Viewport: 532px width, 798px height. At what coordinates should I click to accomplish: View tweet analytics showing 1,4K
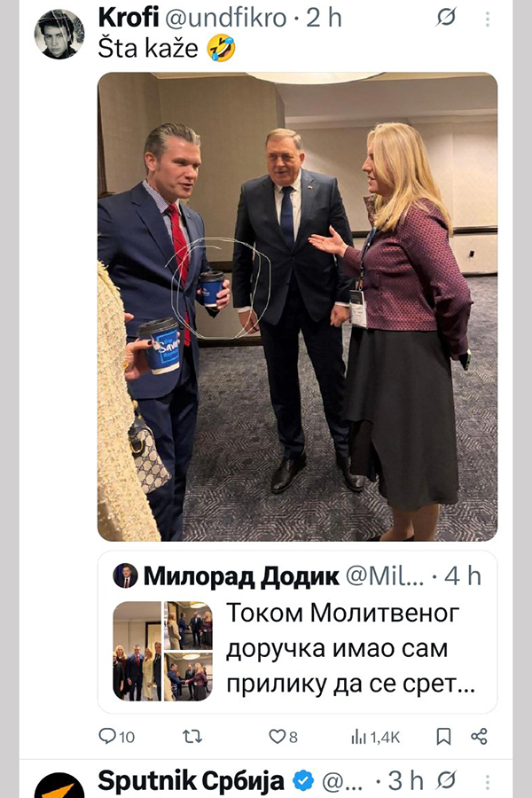[x=376, y=737]
